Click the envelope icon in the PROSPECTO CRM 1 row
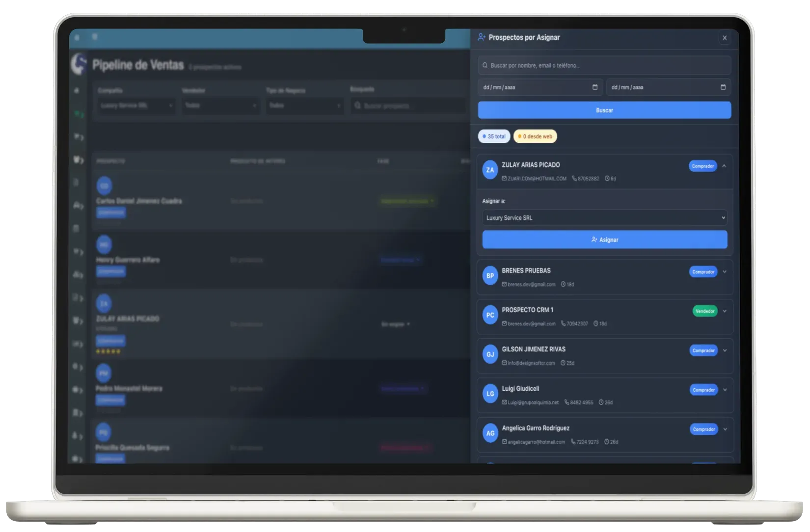Viewport: 810px width, 532px height. click(x=504, y=323)
